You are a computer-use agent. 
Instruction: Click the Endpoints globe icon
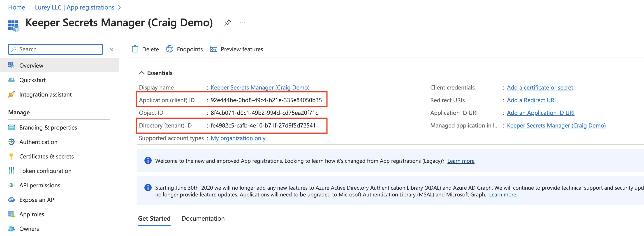click(169, 49)
